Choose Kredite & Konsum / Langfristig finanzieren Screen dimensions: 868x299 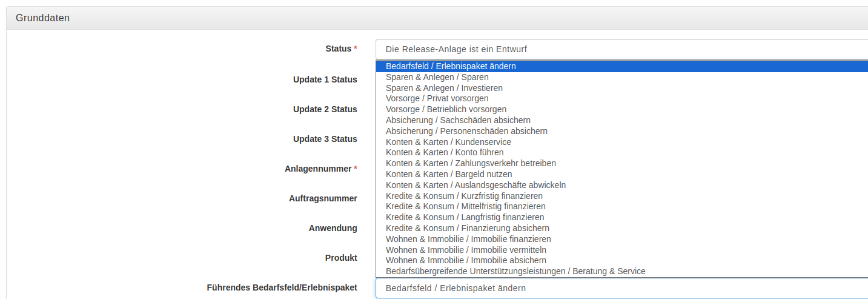[621, 217]
